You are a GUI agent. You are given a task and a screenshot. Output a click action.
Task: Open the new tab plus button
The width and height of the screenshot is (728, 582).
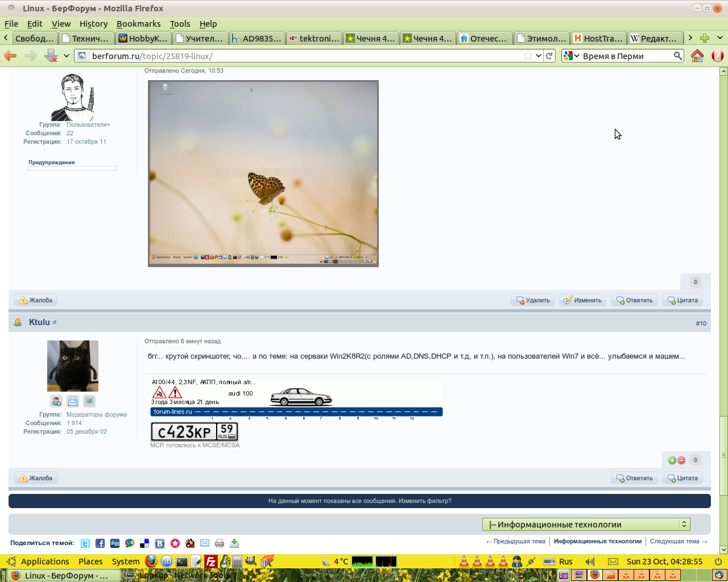(705, 38)
